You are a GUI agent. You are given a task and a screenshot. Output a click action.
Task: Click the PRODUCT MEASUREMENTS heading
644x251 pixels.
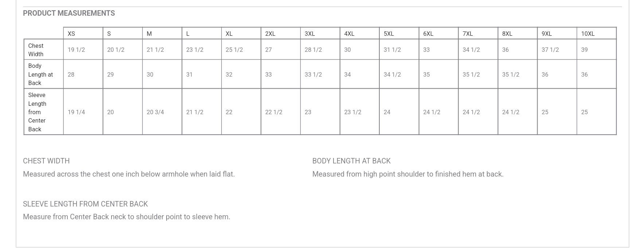(69, 13)
